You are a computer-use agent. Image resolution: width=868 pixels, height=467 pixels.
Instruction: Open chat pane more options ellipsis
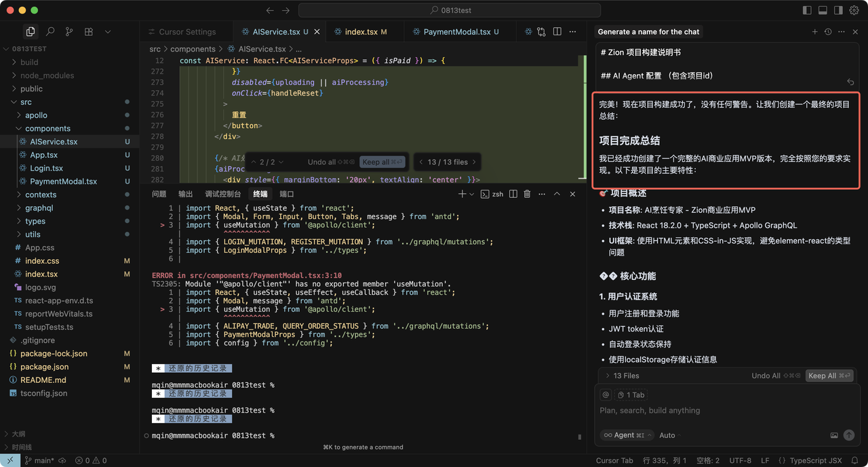click(842, 32)
